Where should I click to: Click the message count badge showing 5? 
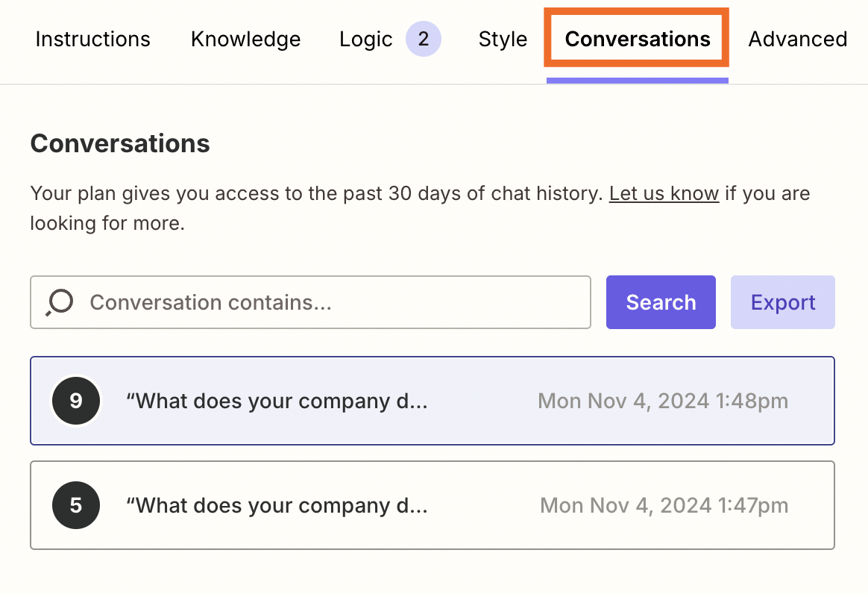pyautogui.click(x=75, y=505)
